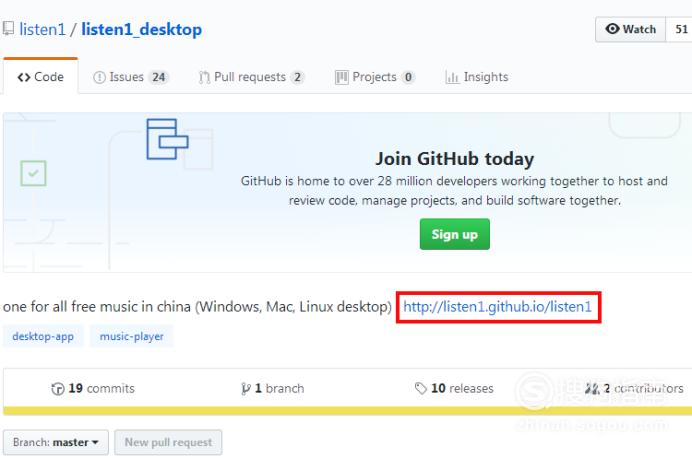Click the yellow language breakdown bar

(x=347, y=411)
